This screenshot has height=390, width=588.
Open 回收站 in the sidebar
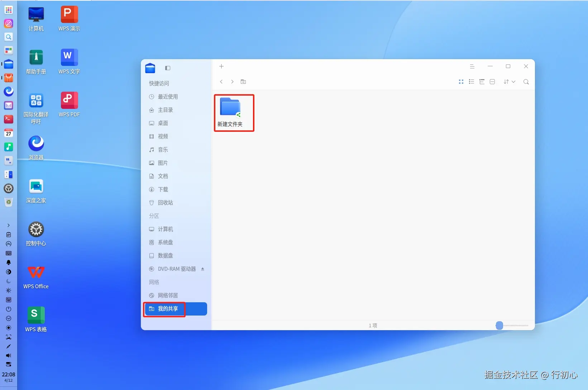point(176,203)
